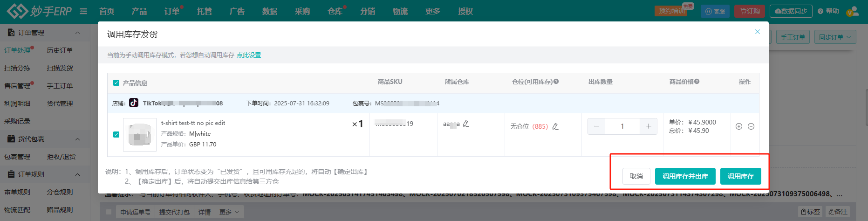This screenshot has height=221, width=868.
Task: Collapse the 订单管理 sidebar section
Action: (77, 33)
